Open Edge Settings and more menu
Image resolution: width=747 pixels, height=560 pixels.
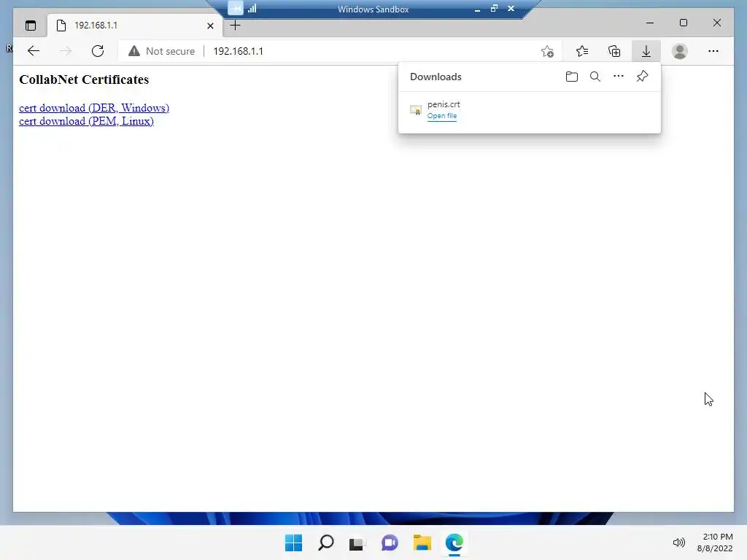(713, 51)
